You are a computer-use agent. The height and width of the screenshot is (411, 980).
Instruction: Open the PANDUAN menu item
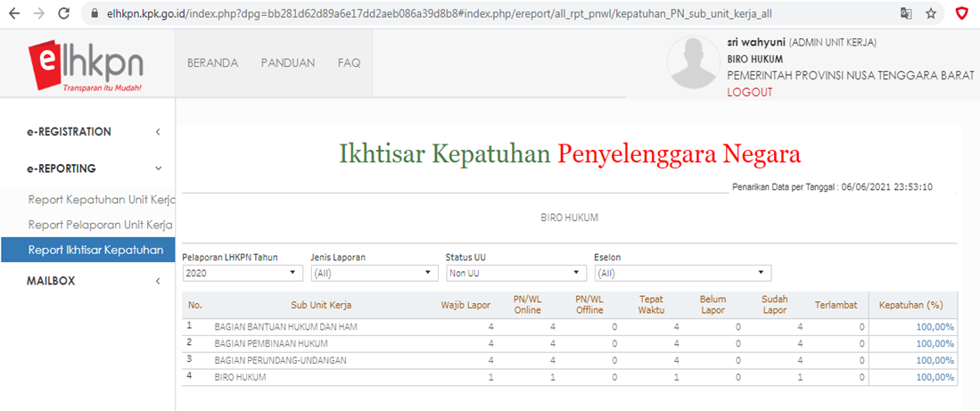click(288, 63)
